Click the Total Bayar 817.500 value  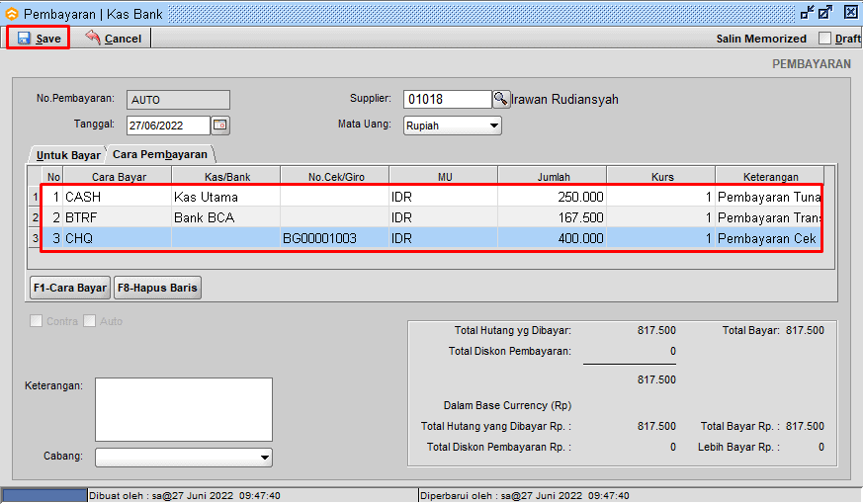(x=805, y=330)
